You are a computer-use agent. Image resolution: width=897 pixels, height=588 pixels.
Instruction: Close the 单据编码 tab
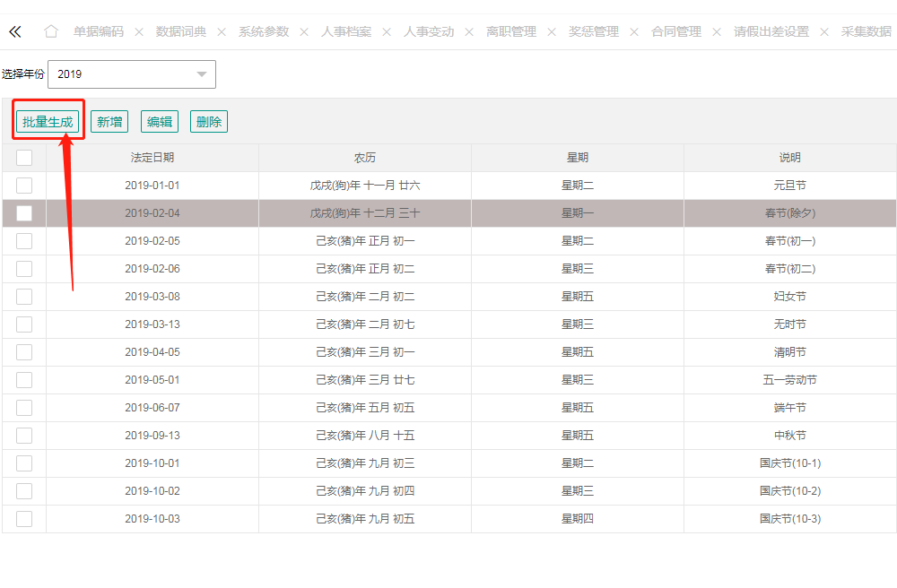[x=139, y=32]
